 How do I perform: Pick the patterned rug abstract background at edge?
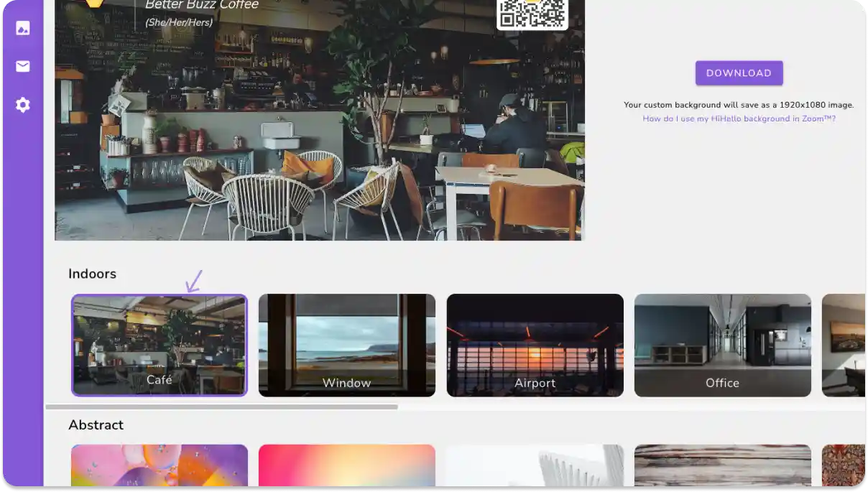pyautogui.click(x=844, y=465)
